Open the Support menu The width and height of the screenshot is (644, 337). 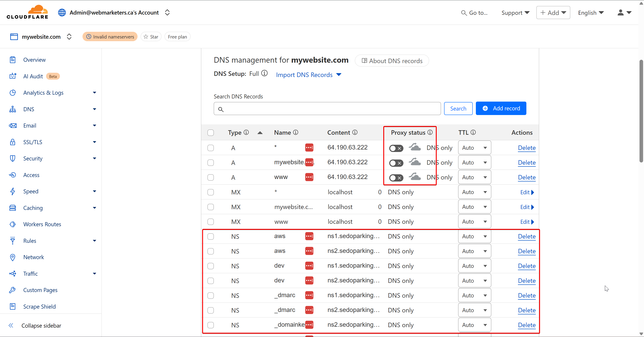pos(515,13)
